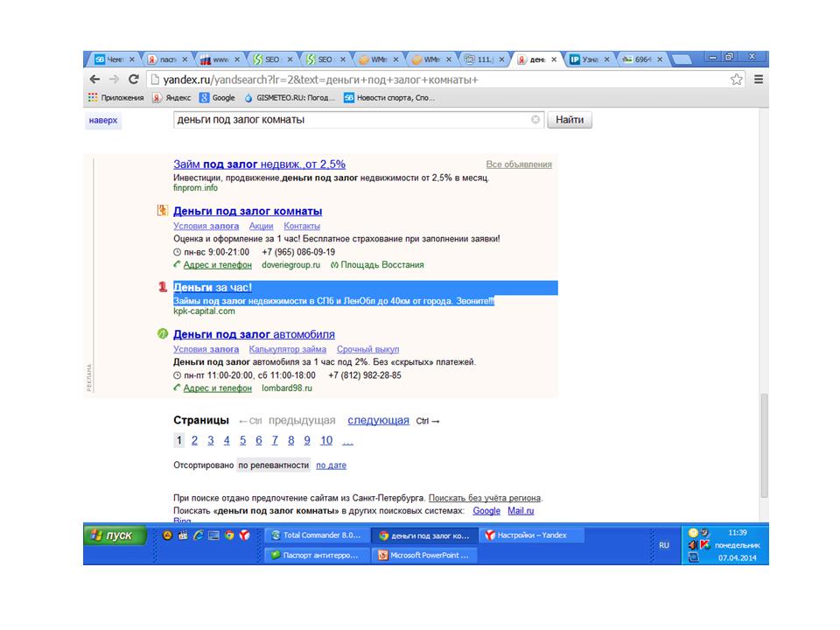
Task: Click the page vertical scrollbar thumb
Action: 764,445
